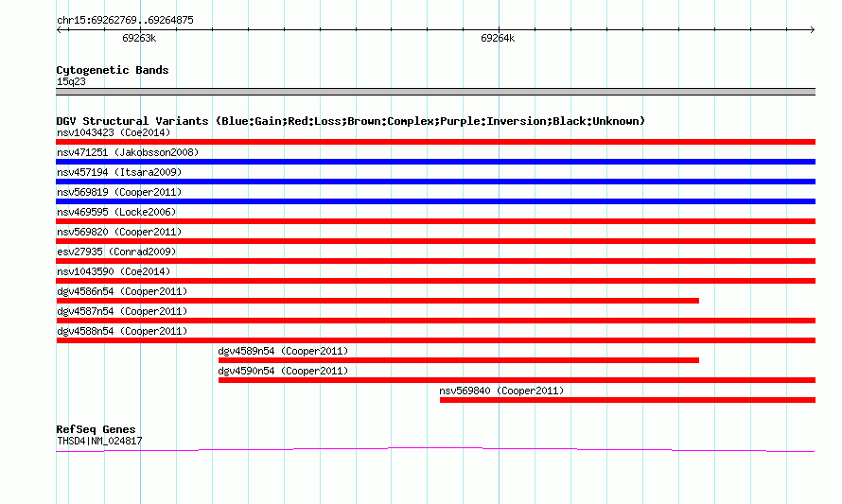Click the ruler's left arrow end

(59, 30)
